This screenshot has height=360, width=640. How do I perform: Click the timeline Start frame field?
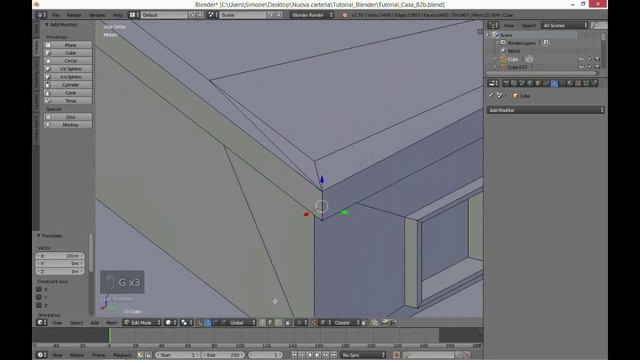178,355
